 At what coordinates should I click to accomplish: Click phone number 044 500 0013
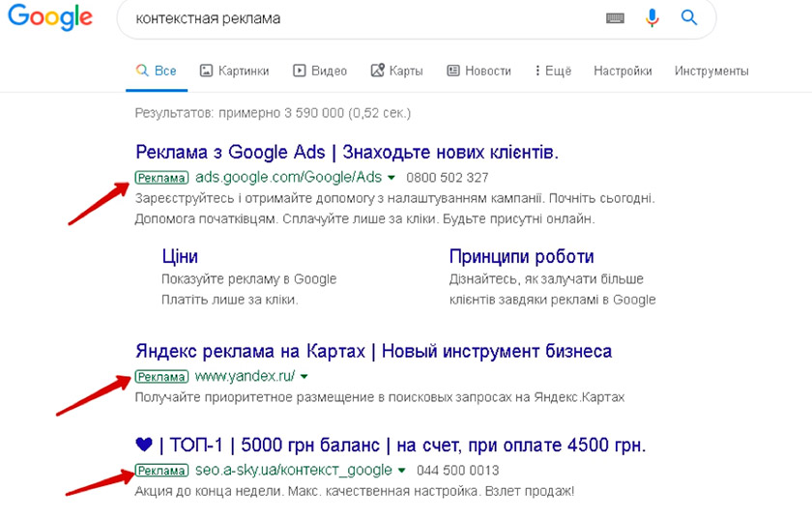(x=458, y=471)
